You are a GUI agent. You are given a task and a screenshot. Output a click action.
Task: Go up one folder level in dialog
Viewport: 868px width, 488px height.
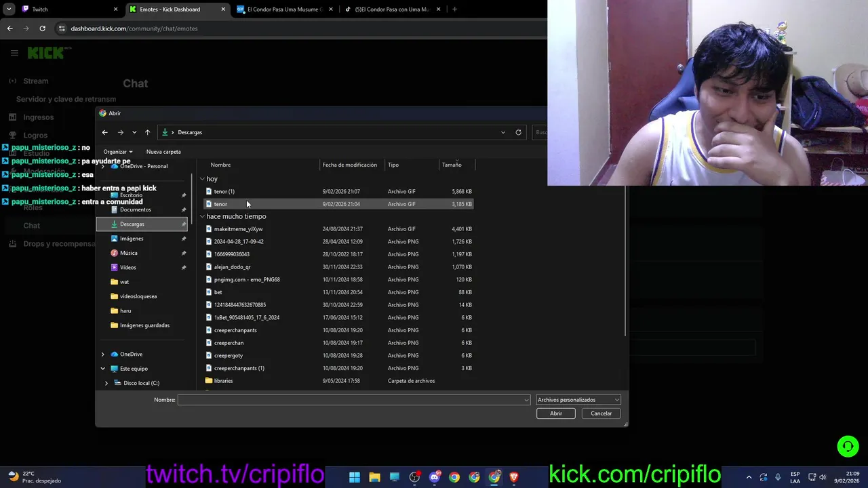147,132
